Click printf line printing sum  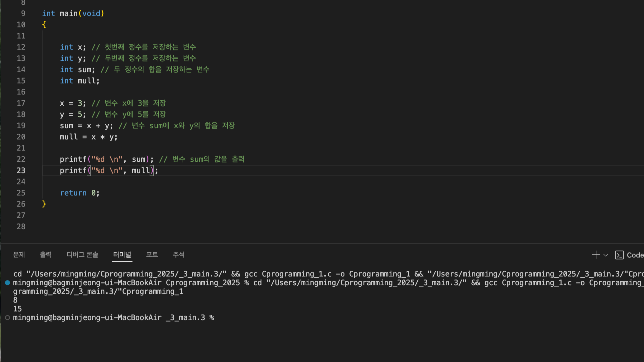(x=107, y=159)
